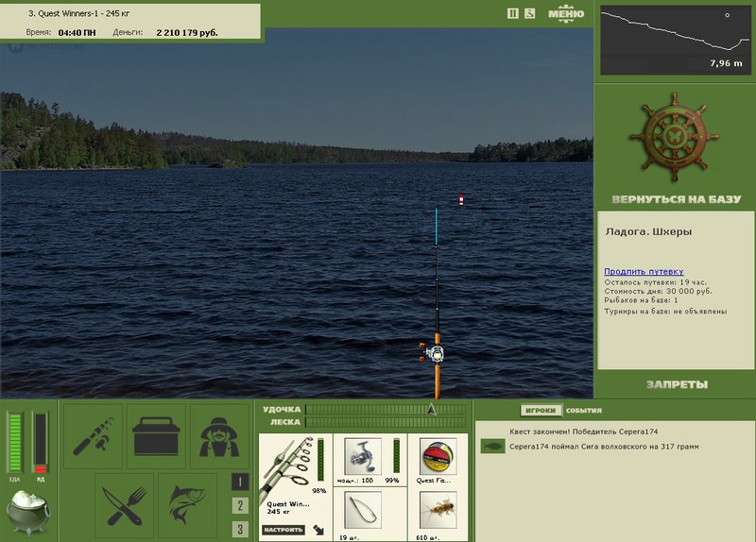Select the hook slot
The height and width of the screenshot is (542, 756).
coord(363,510)
